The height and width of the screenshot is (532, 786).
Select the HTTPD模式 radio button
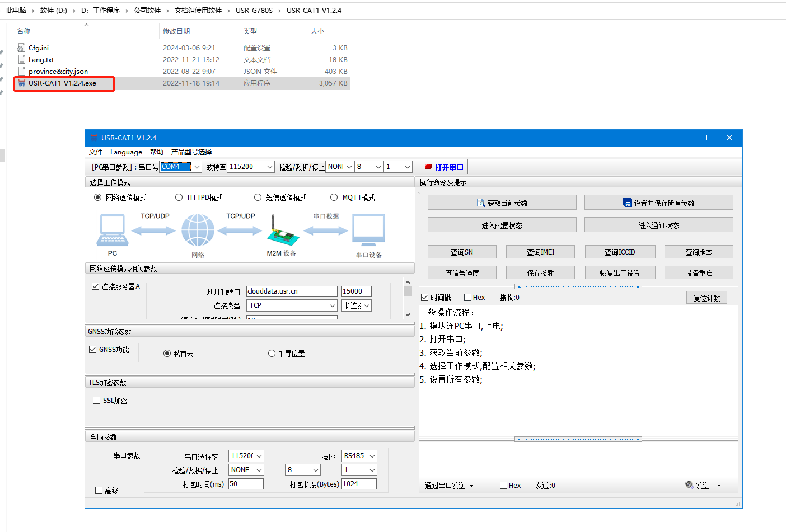click(x=179, y=197)
